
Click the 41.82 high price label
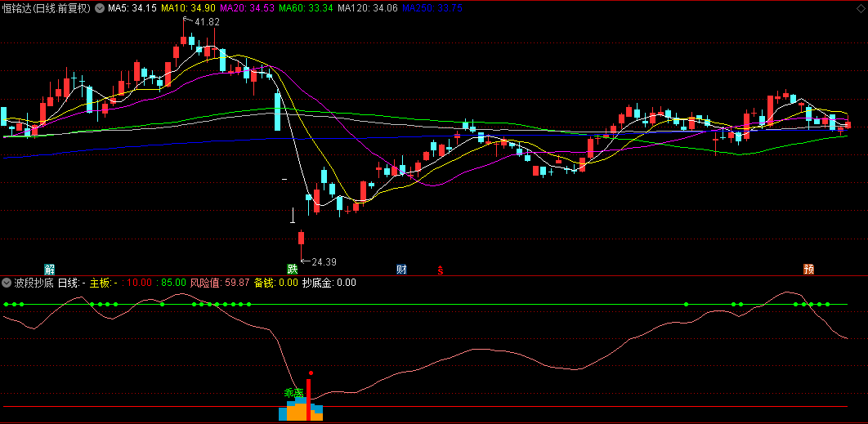coord(208,22)
